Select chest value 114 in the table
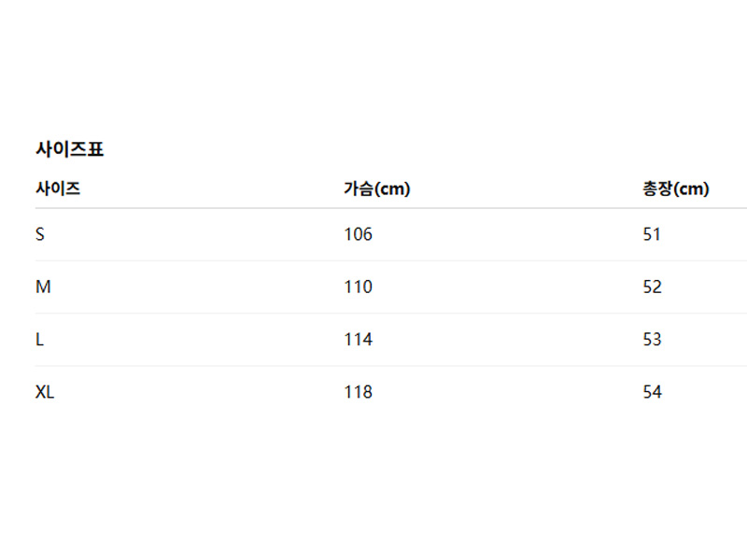747x560 pixels. pos(358,340)
